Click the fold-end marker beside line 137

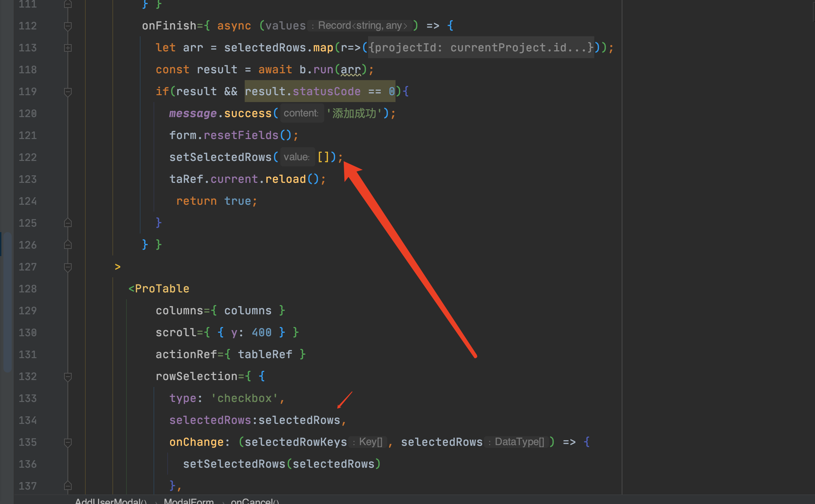[x=68, y=486]
